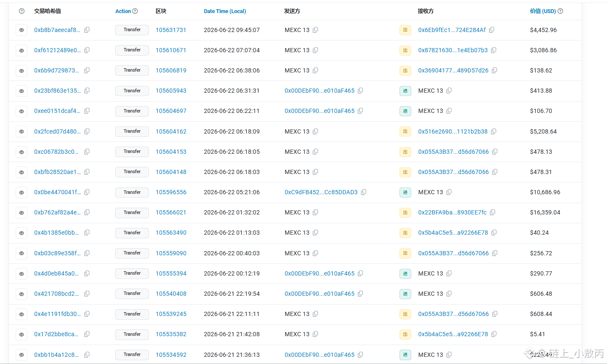Toggle eye preview for 0x4b1385e0bb
This screenshot has width=607, height=364.
(22, 233)
